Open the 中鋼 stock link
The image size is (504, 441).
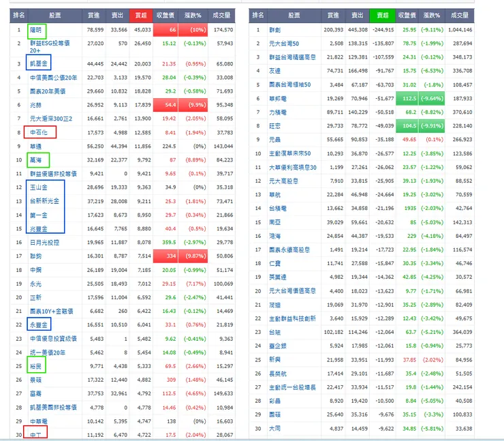35,270
